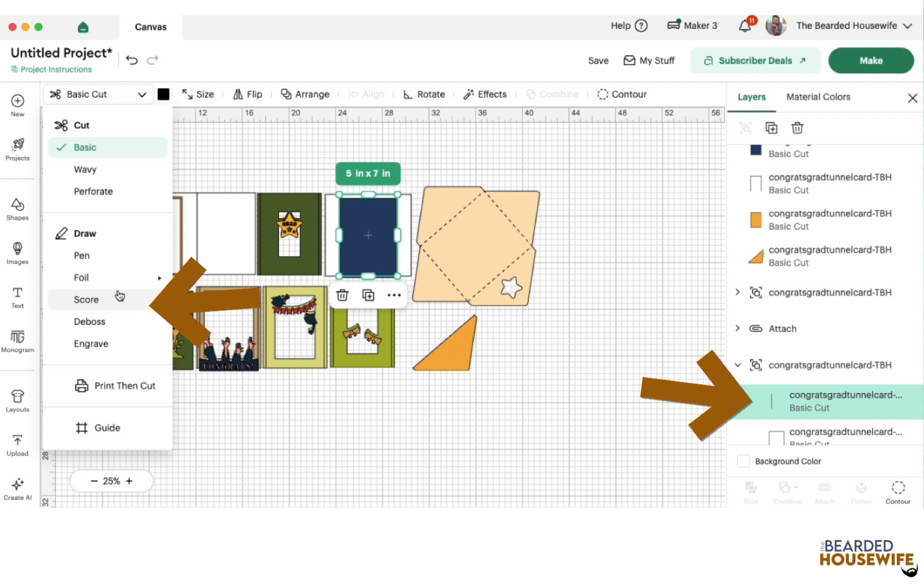Open the Project Instructions link
The width and height of the screenshot is (924, 587).
pyautogui.click(x=51, y=69)
